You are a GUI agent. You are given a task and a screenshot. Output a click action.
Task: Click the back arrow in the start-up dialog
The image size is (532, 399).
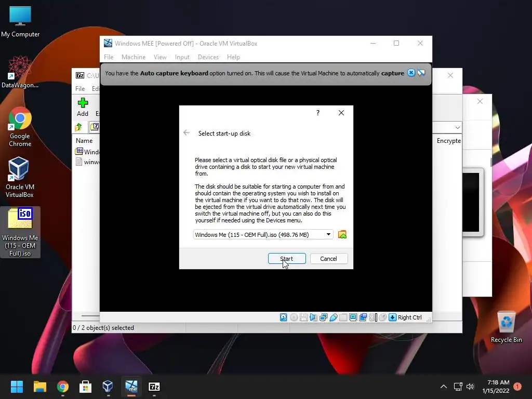187,132
